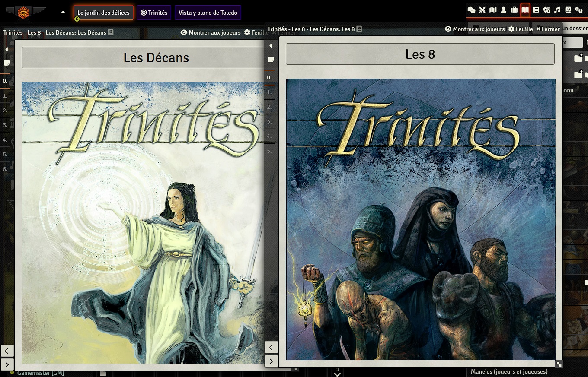
Task: Open the Chat messages sidebar tab
Action: pos(472,10)
